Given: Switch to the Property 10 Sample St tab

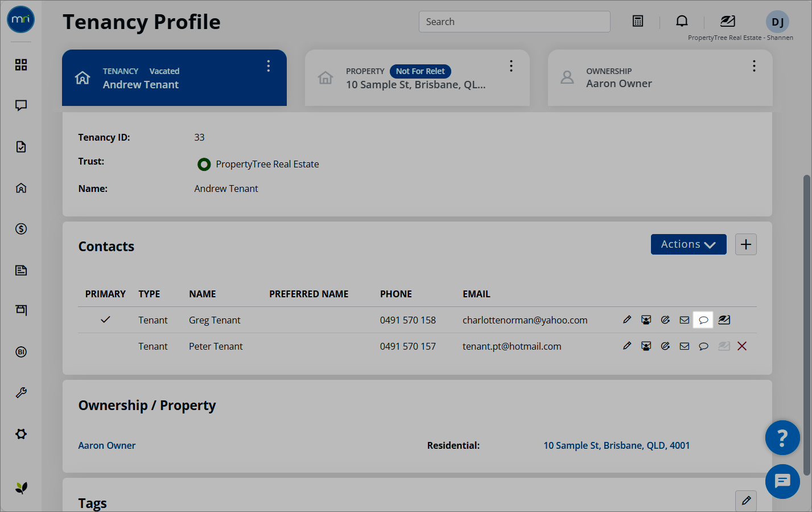Looking at the screenshot, I should (x=417, y=77).
